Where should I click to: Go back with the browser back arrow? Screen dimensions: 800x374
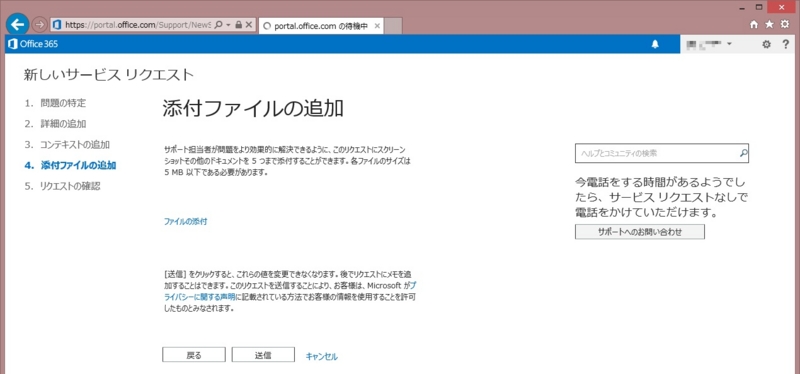[x=17, y=24]
